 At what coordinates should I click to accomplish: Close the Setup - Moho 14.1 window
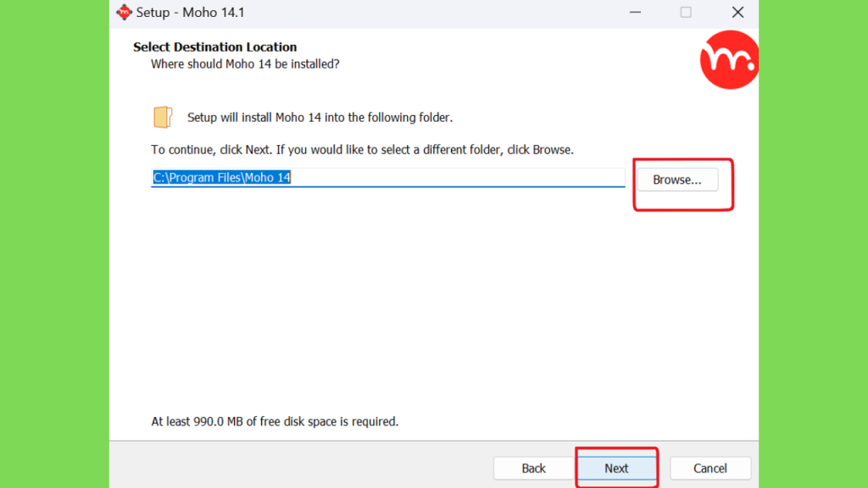(x=737, y=12)
